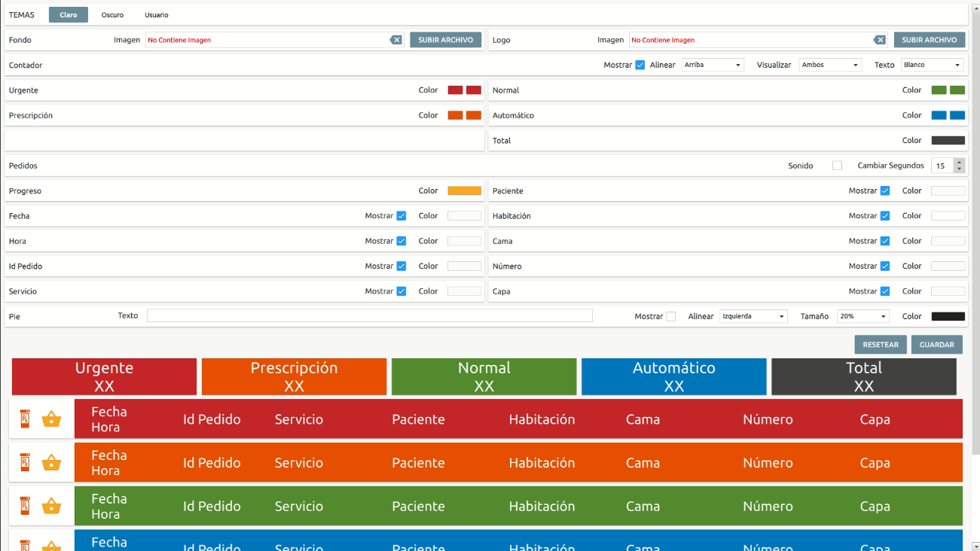
Task: Click the GUARDAR button
Action: coord(936,344)
